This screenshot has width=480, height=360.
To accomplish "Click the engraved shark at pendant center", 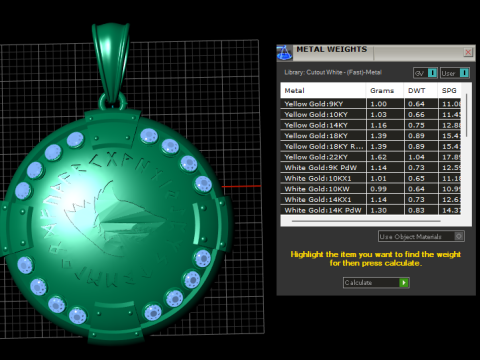I will pos(115,218).
